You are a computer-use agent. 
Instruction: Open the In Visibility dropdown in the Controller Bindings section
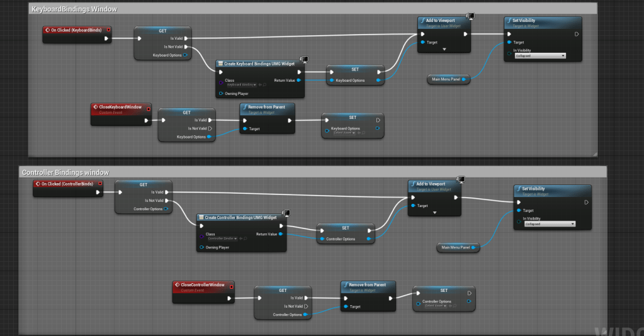(x=549, y=224)
